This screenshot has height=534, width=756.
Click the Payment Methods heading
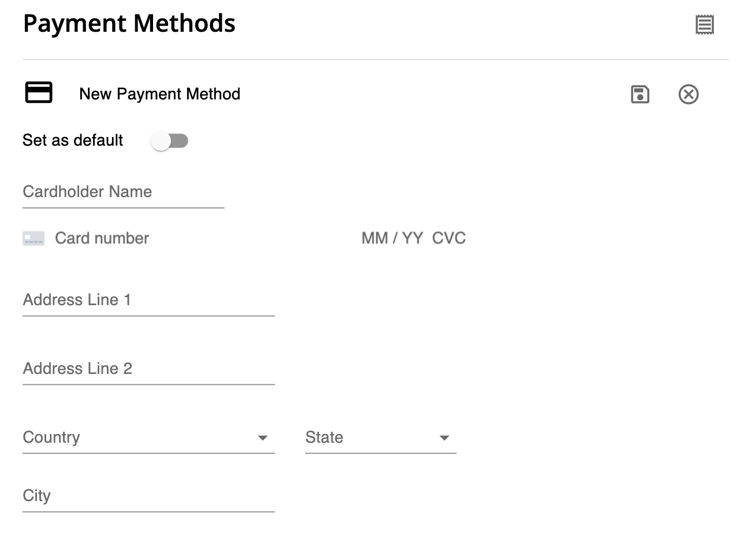coord(129,24)
